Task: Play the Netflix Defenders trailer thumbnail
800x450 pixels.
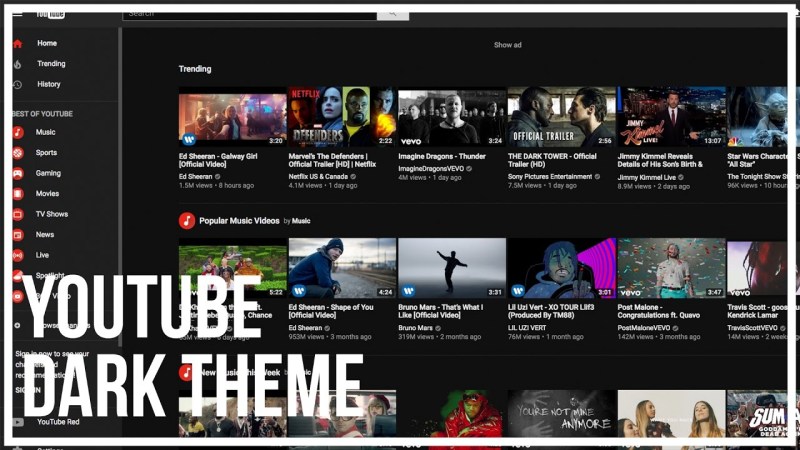Action: pyautogui.click(x=342, y=116)
